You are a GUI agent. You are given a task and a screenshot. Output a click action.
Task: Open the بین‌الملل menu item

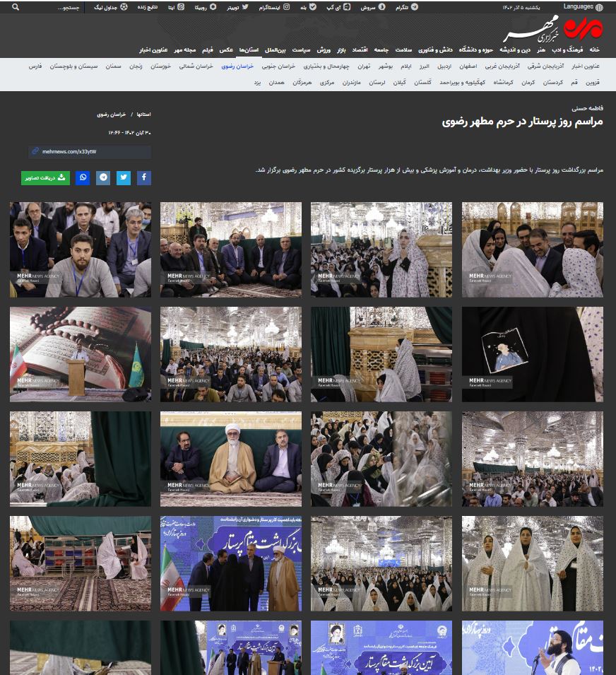[276, 50]
